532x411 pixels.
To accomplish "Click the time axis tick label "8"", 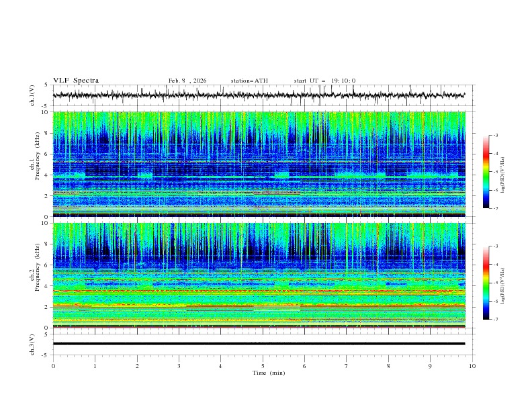I will (x=388, y=366).
